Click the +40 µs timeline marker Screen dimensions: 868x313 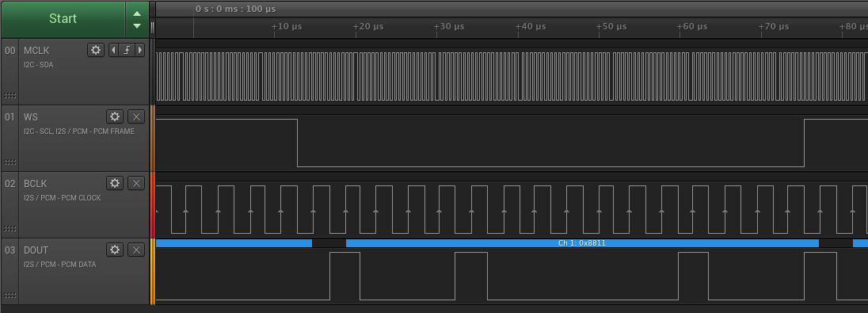tap(531, 26)
